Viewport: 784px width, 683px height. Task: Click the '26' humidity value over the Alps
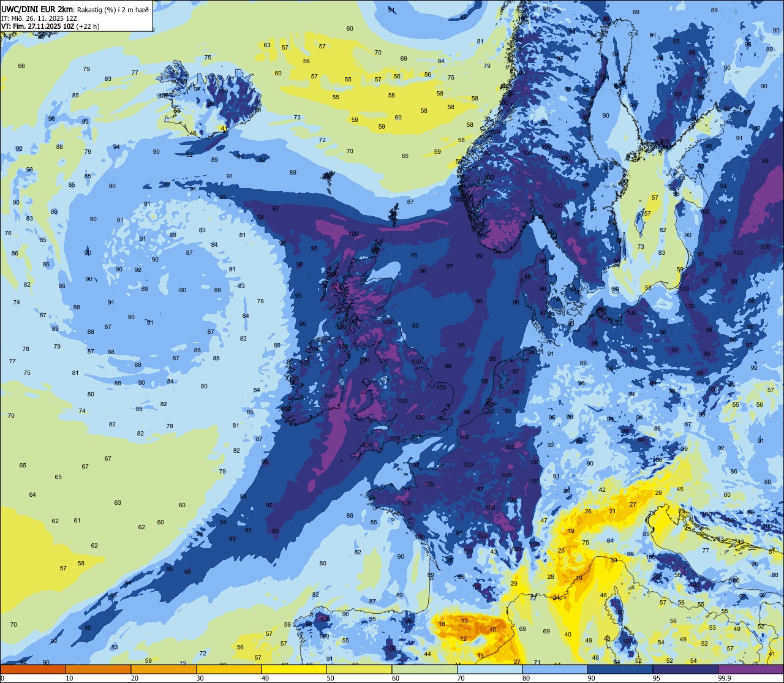point(588,511)
